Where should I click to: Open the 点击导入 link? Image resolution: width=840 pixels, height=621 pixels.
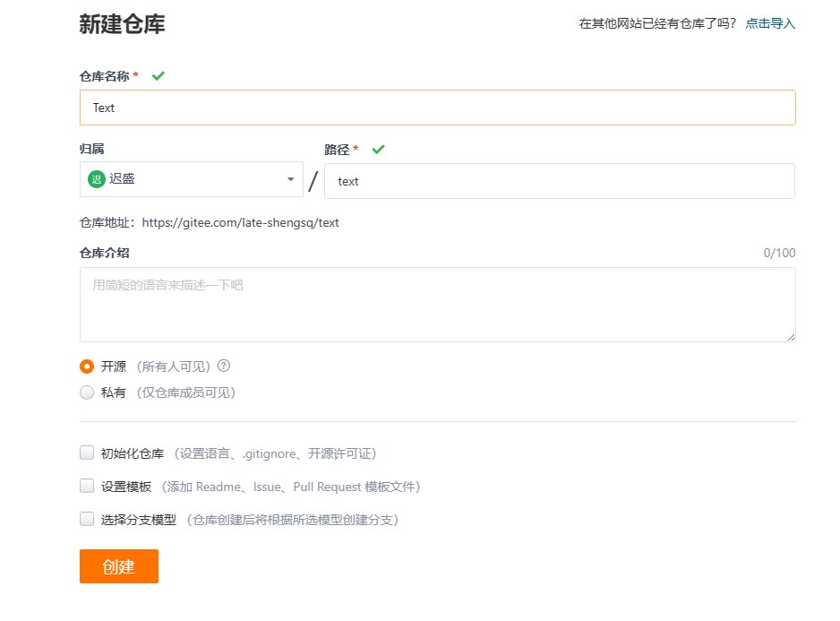[770, 23]
